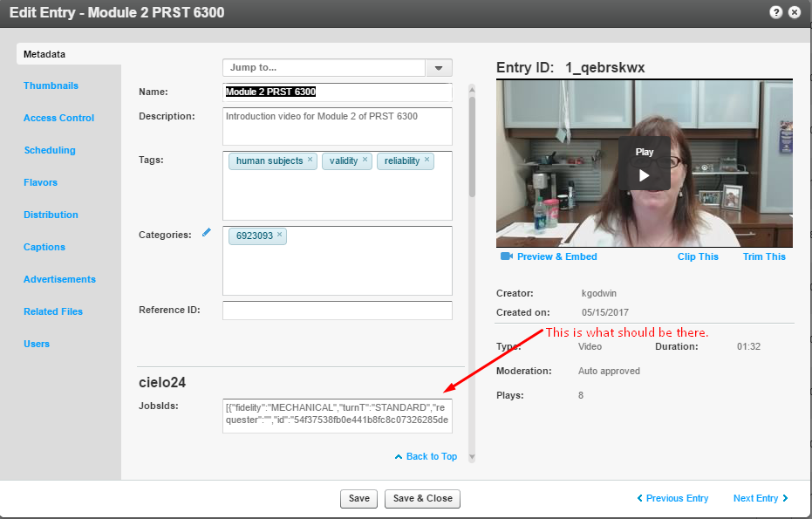Remove the 'validity' tag

tap(365, 160)
